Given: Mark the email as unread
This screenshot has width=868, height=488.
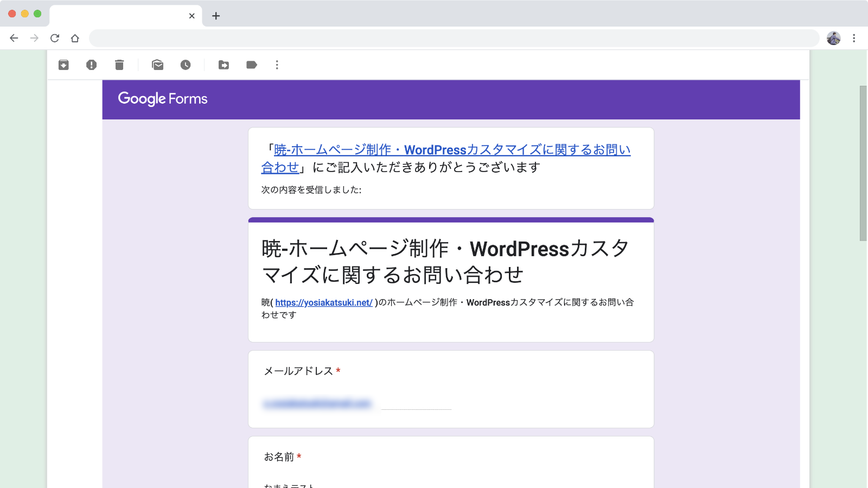Looking at the screenshot, I should click(x=158, y=65).
